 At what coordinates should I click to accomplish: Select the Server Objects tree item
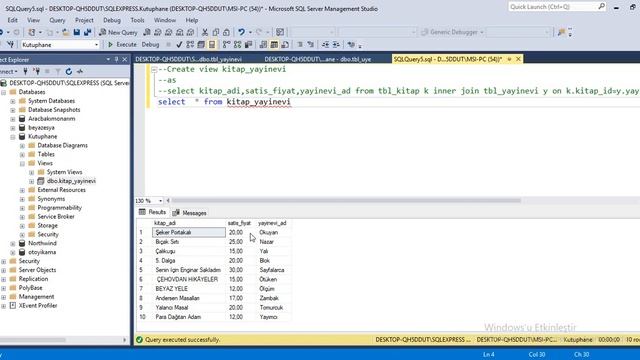[x=37, y=270]
